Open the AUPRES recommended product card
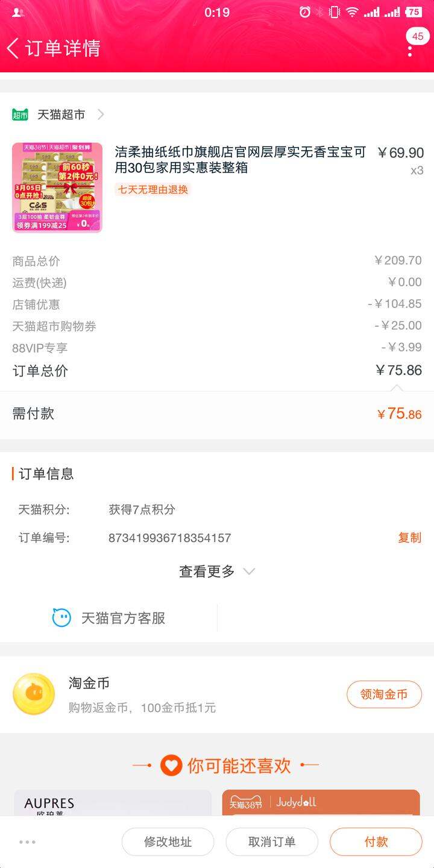 tap(113, 803)
